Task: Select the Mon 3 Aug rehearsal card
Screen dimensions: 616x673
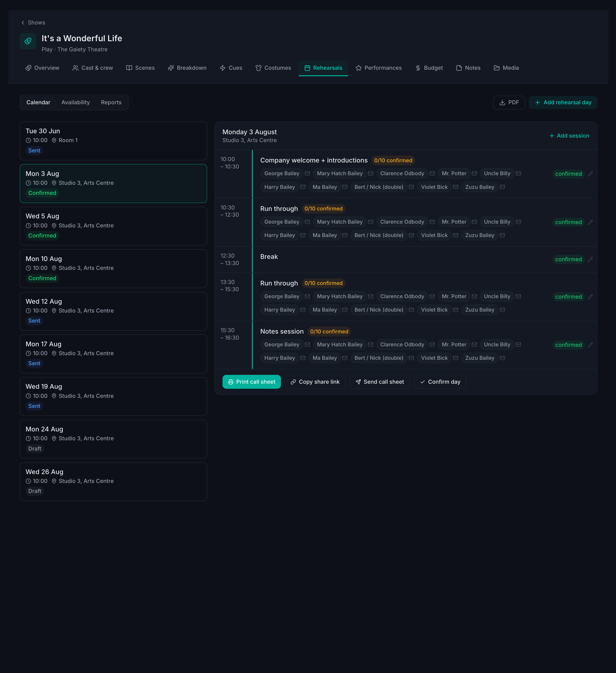Action: click(x=113, y=183)
